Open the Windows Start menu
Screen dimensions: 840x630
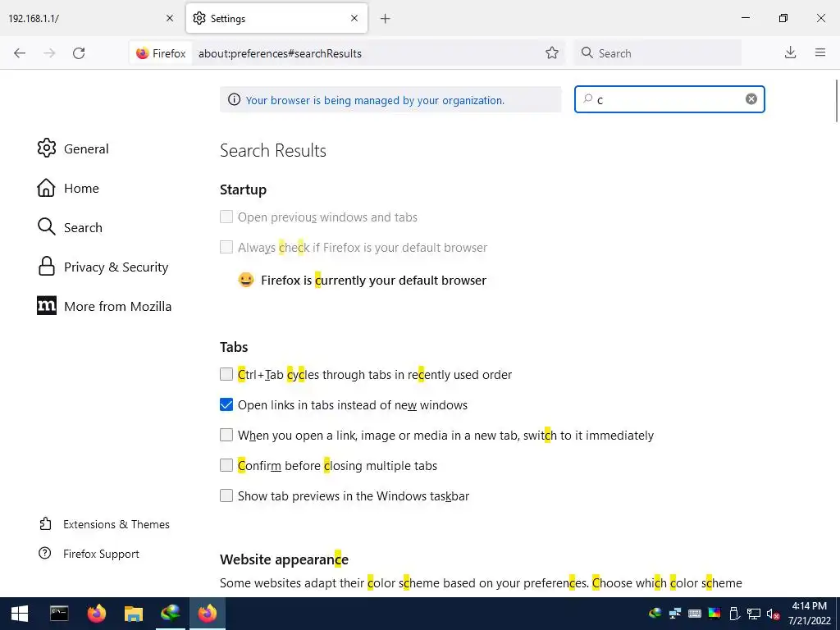click(x=20, y=614)
